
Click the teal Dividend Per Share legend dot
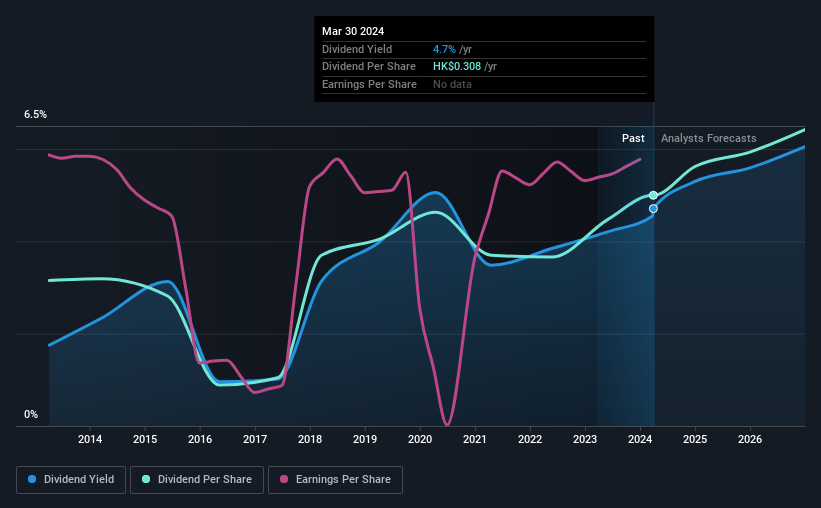point(146,479)
